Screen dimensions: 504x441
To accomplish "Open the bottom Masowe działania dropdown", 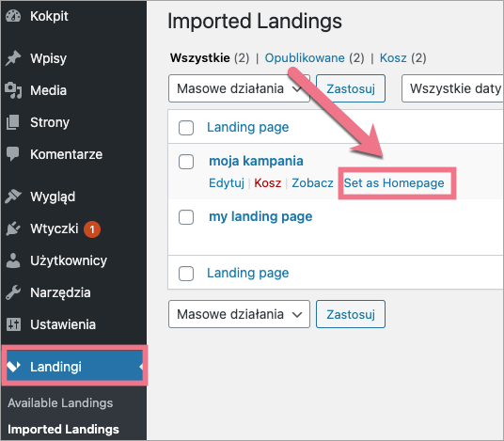I will tap(239, 314).
